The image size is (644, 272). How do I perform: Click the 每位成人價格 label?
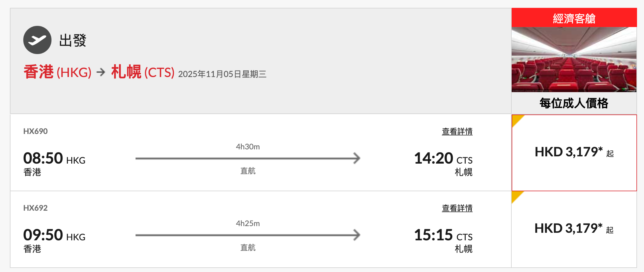[574, 103]
